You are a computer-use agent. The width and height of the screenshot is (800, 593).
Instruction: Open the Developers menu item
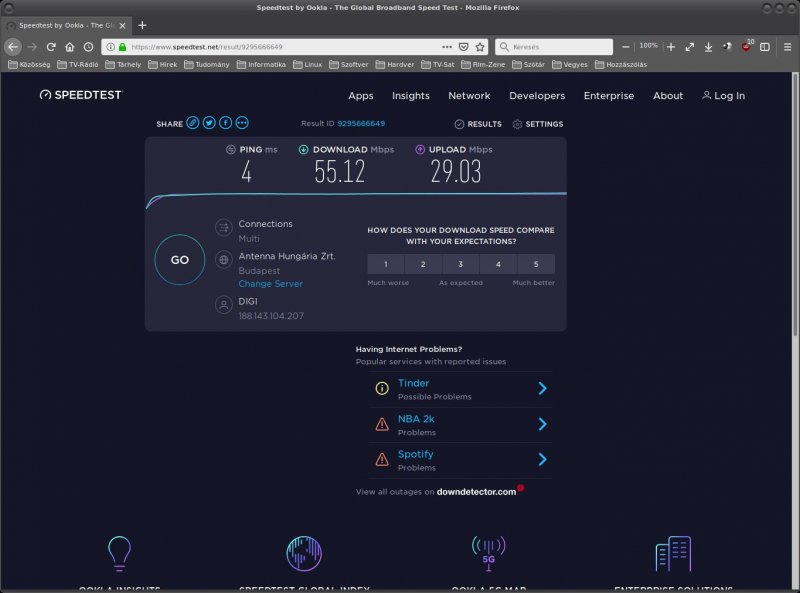537,95
